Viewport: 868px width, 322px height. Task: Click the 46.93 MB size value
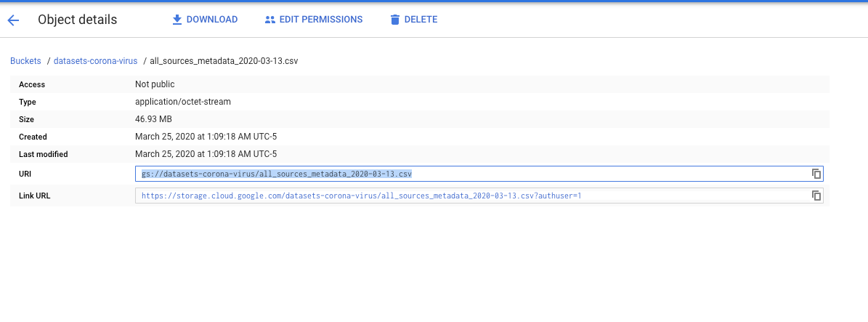(x=151, y=119)
